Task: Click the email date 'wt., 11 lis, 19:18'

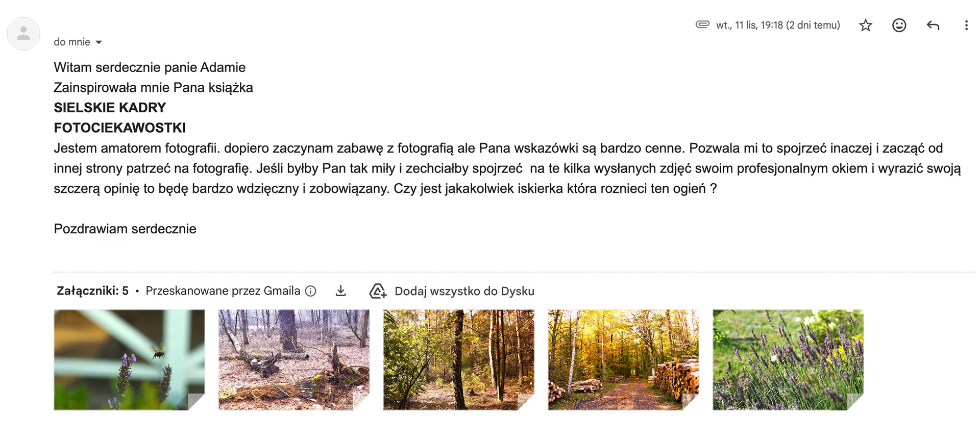Action: [x=749, y=25]
